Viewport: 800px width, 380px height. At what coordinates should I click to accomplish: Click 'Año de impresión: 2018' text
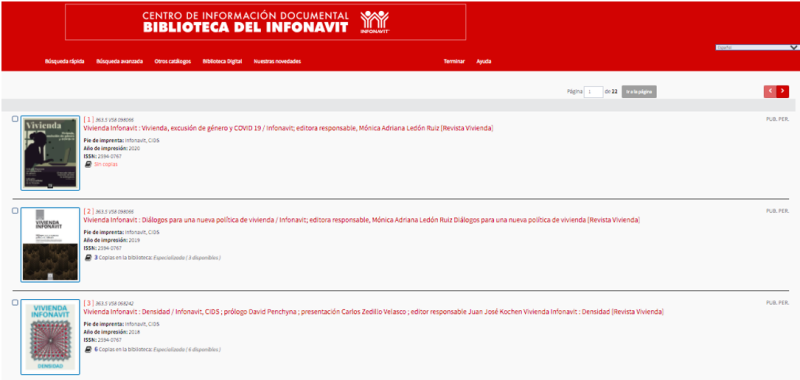[112, 332]
